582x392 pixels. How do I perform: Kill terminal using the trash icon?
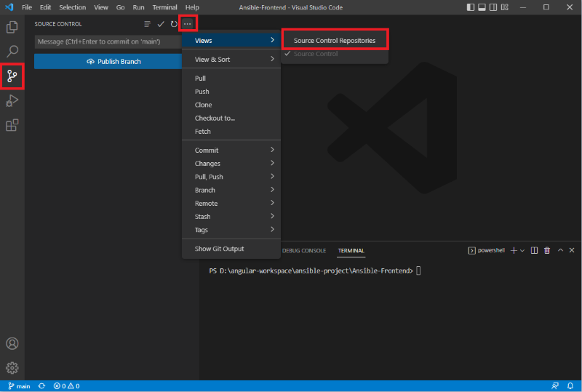547,251
